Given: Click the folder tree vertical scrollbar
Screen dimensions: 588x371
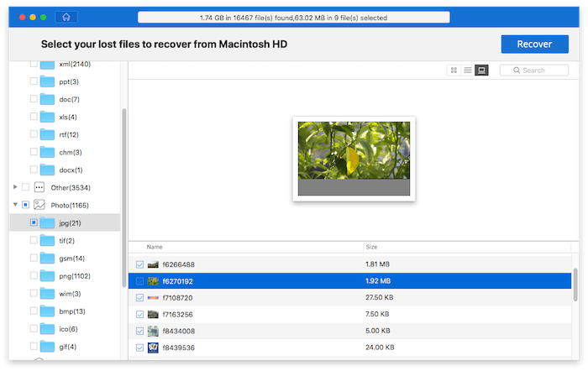Looking at the screenshot, I should tap(124, 198).
